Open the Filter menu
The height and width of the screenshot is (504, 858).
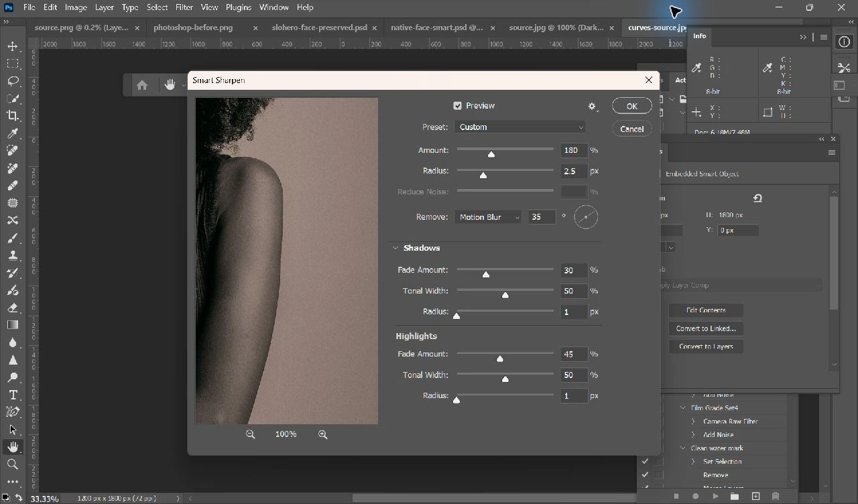pyautogui.click(x=184, y=7)
